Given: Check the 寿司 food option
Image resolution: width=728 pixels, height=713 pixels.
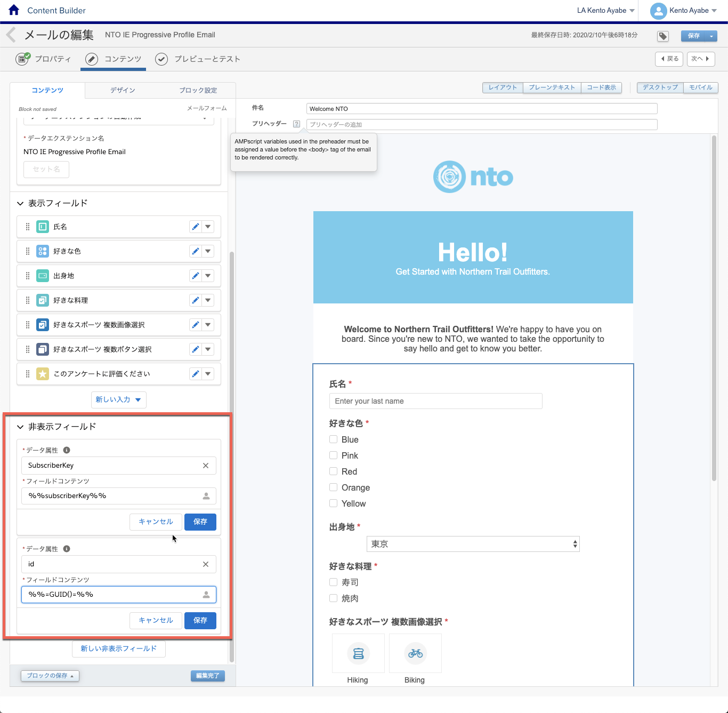Looking at the screenshot, I should (334, 582).
